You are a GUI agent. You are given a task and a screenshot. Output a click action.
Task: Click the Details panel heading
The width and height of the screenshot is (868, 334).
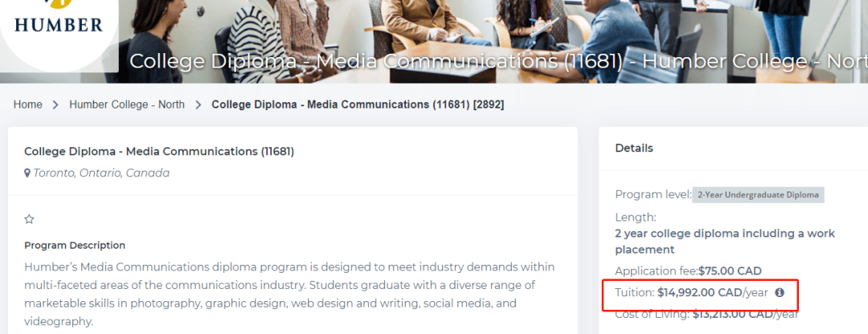pyautogui.click(x=634, y=148)
